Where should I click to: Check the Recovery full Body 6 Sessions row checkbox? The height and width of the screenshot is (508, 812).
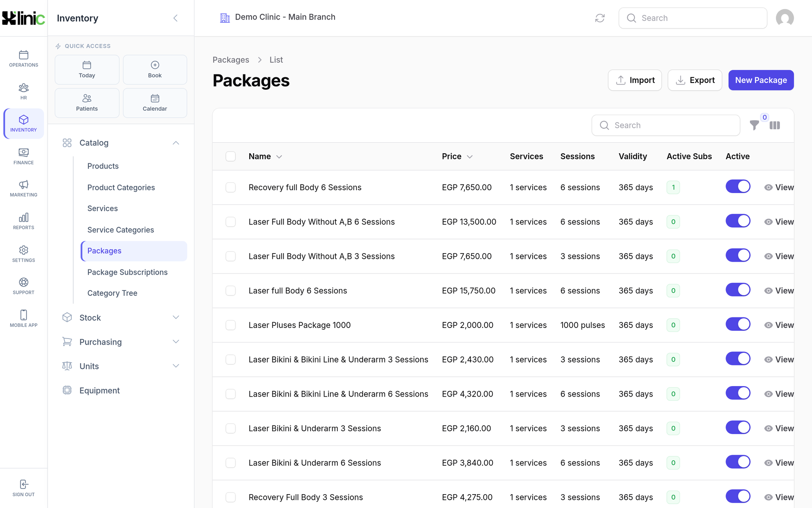click(231, 187)
